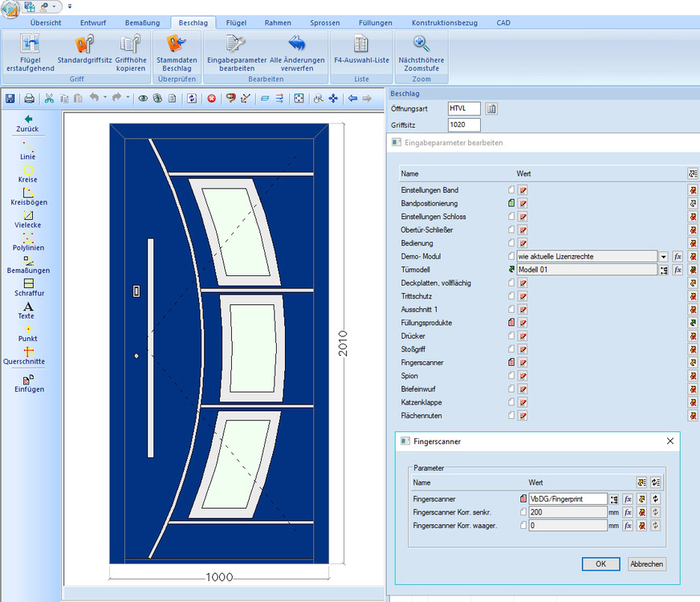
Task: Click the red cancel icon in toolbar
Action: (x=212, y=99)
